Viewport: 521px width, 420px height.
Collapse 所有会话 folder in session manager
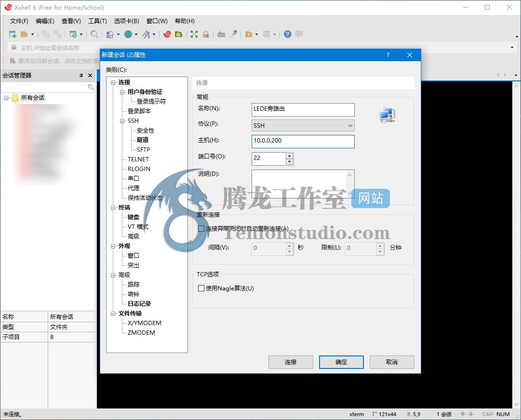(6, 98)
